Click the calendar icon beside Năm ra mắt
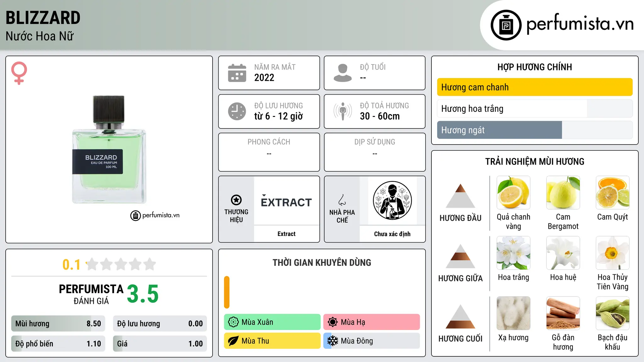This screenshot has height=362, width=644. 237,73
